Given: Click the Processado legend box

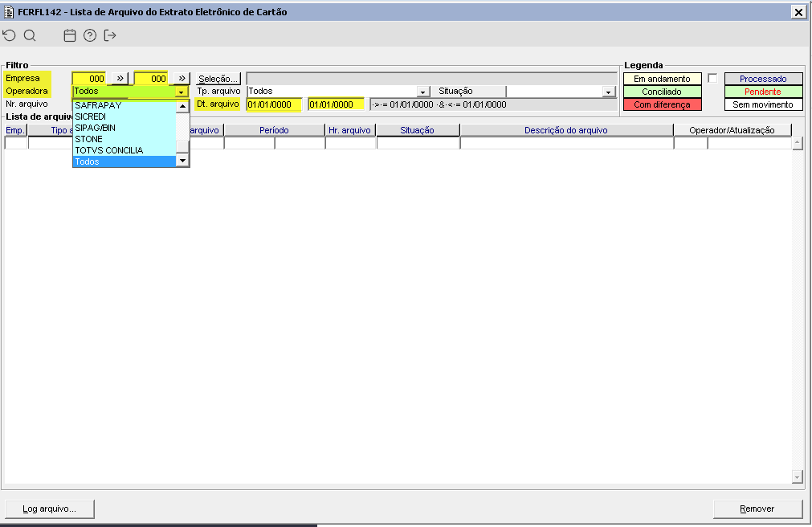Looking at the screenshot, I should [763, 79].
